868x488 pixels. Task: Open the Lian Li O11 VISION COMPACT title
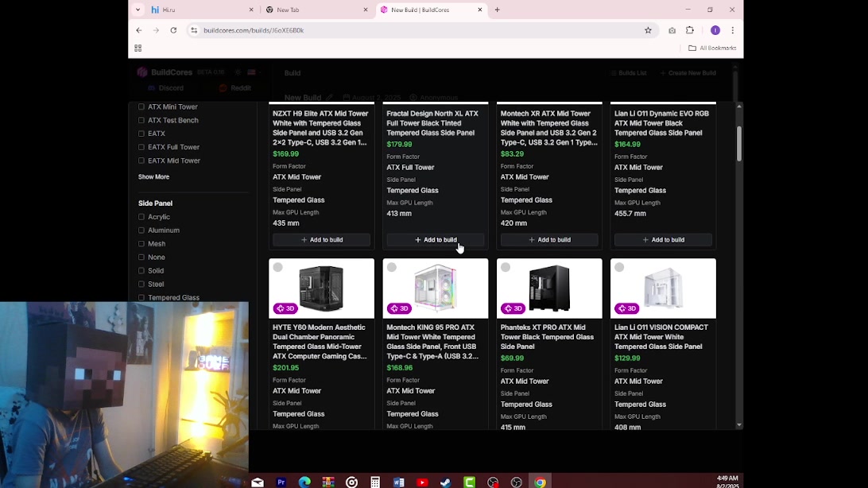661,337
